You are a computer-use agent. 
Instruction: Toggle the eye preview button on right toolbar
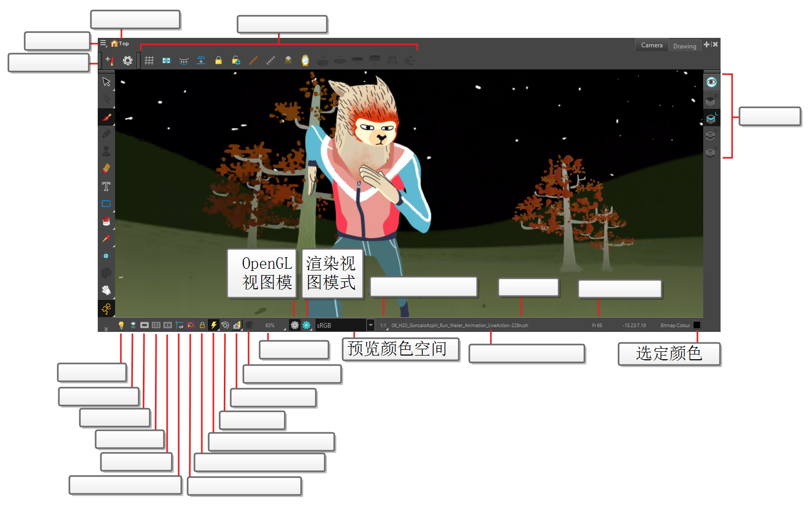[711, 82]
